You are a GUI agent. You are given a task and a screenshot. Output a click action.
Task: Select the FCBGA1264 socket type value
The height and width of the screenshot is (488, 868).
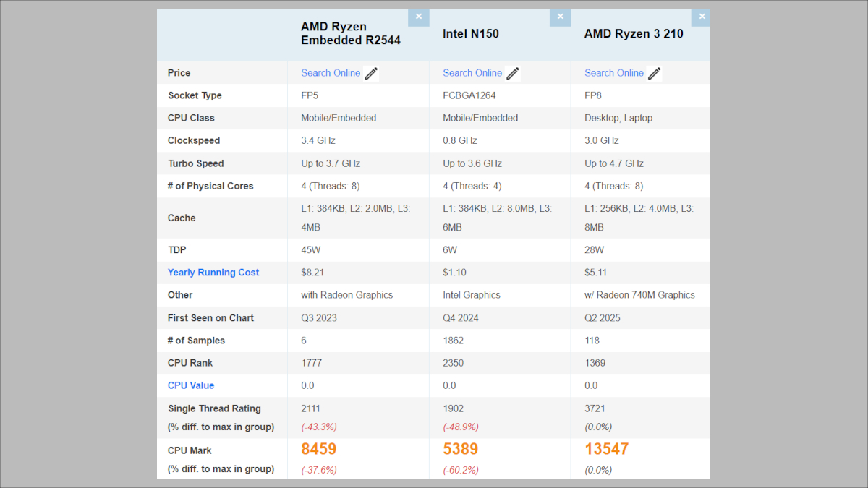[469, 95]
